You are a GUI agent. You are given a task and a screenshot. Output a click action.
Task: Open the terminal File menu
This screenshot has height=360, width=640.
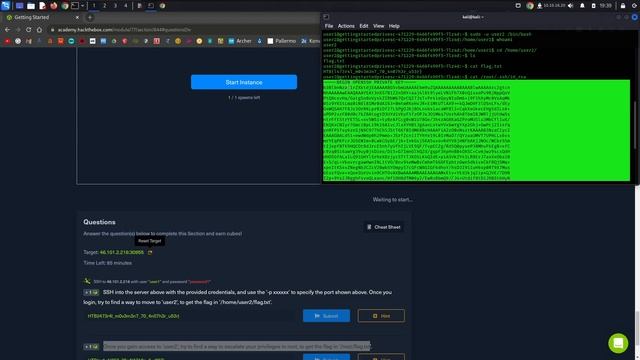click(x=329, y=26)
